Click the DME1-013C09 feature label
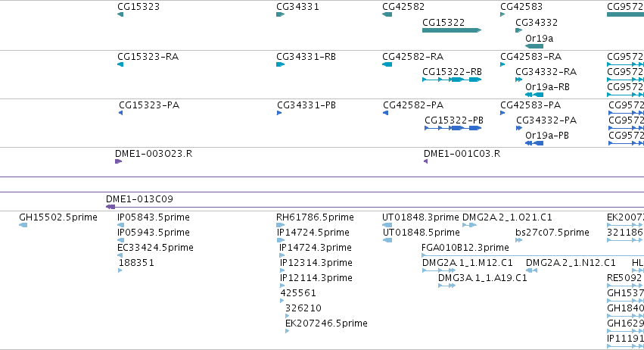 pos(140,199)
